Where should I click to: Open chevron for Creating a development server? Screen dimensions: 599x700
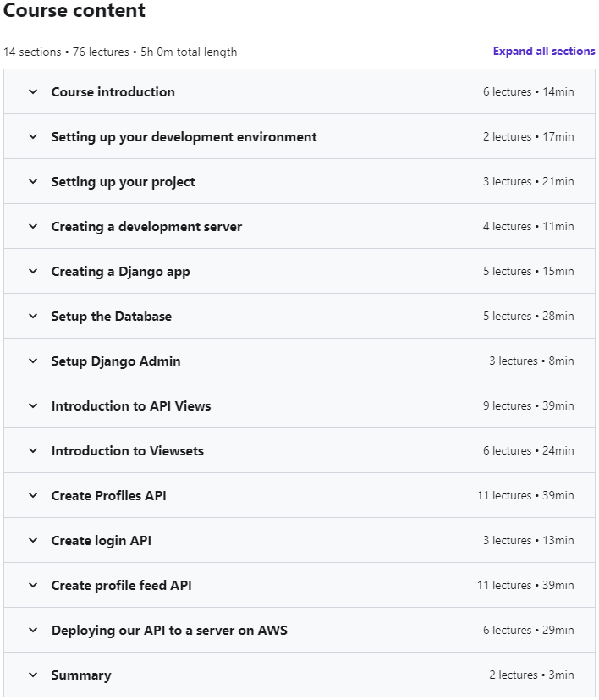tap(33, 226)
